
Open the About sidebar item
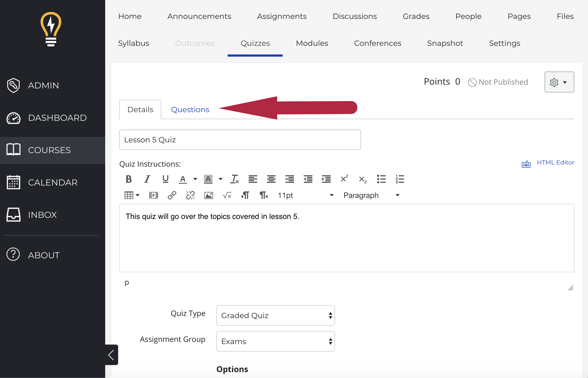pyautogui.click(x=53, y=255)
